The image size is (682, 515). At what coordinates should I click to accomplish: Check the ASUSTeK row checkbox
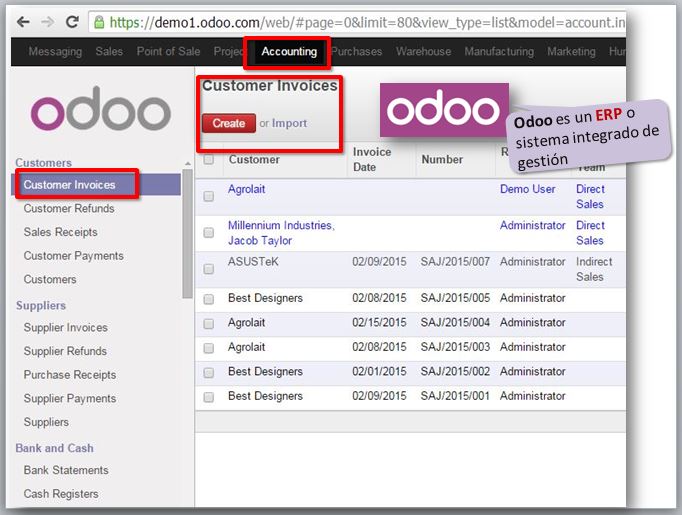(x=209, y=269)
